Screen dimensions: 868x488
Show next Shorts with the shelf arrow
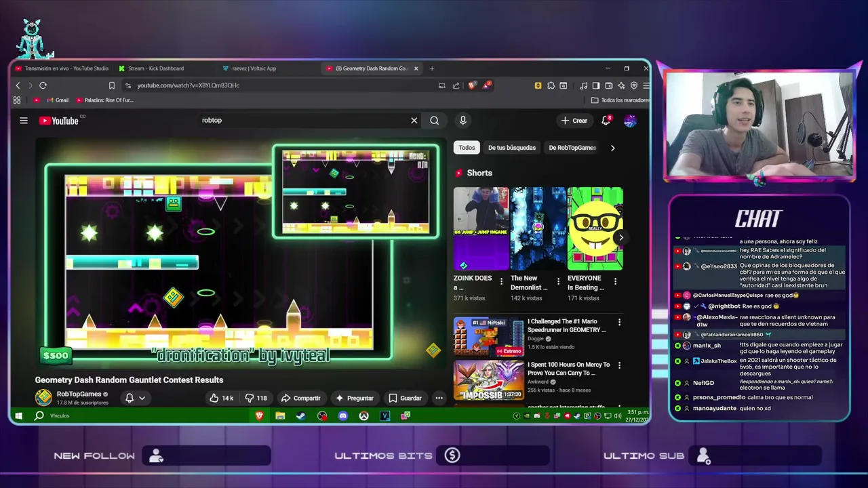(620, 237)
